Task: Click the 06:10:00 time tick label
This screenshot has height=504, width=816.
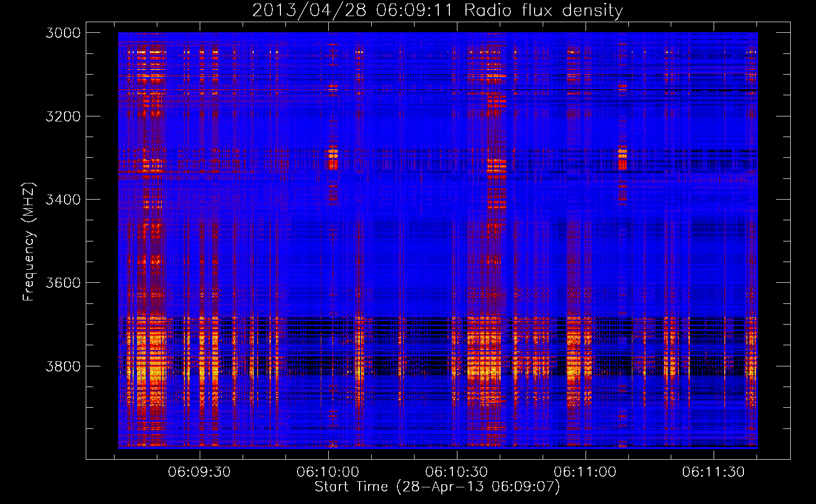Action: coord(328,472)
